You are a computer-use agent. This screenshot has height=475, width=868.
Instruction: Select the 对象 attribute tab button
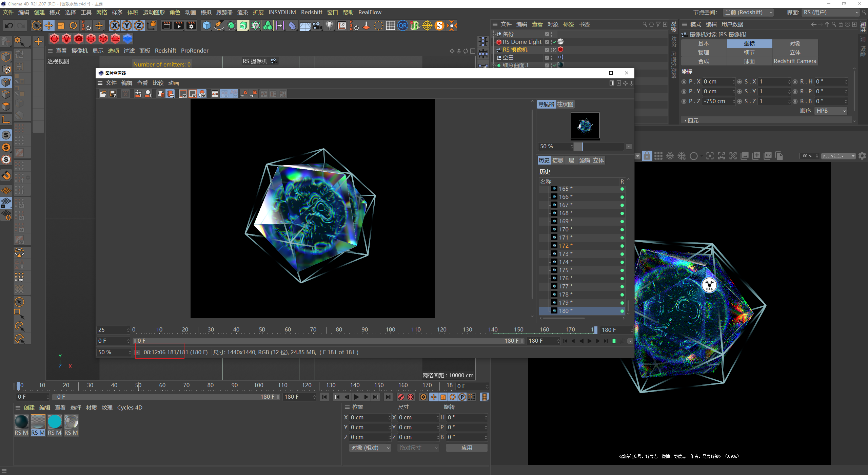pos(795,44)
